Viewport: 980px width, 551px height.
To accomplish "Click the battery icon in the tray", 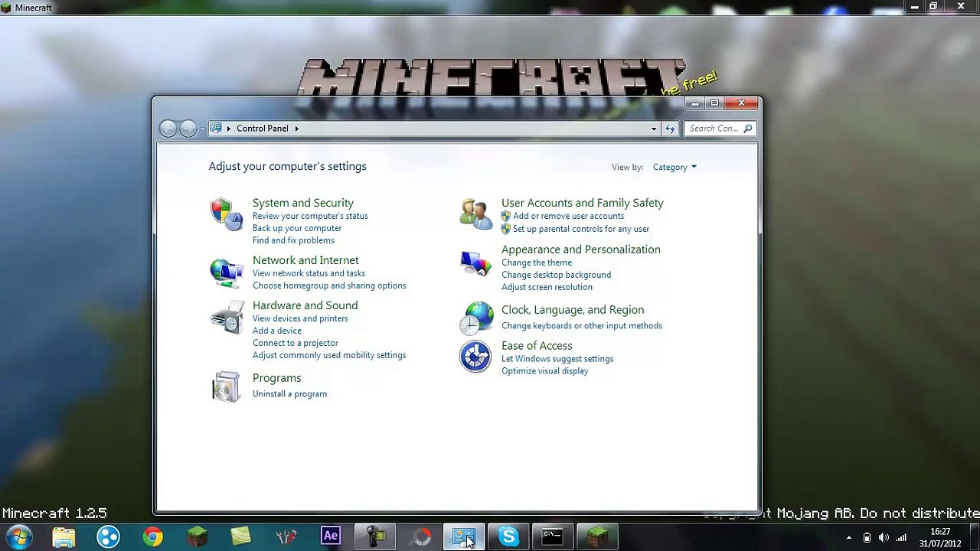I will point(867,537).
